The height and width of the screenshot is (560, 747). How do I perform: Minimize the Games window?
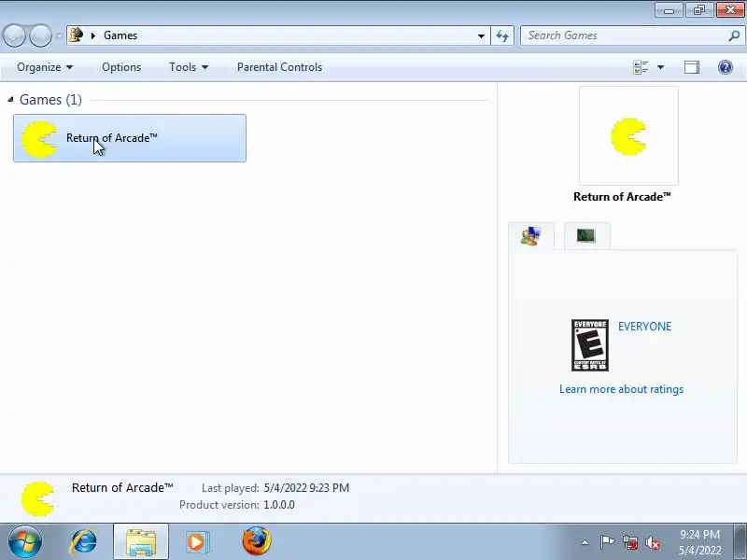coord(669,10)
